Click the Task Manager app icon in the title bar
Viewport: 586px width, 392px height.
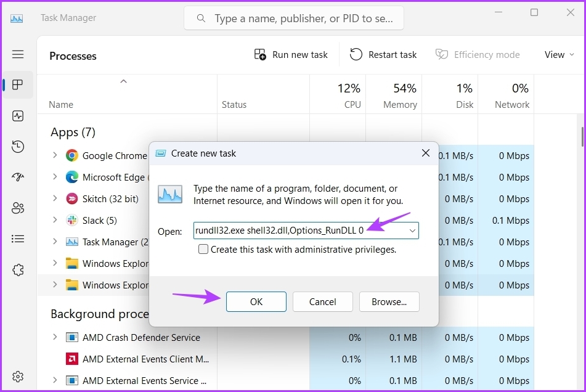[17, 18]
